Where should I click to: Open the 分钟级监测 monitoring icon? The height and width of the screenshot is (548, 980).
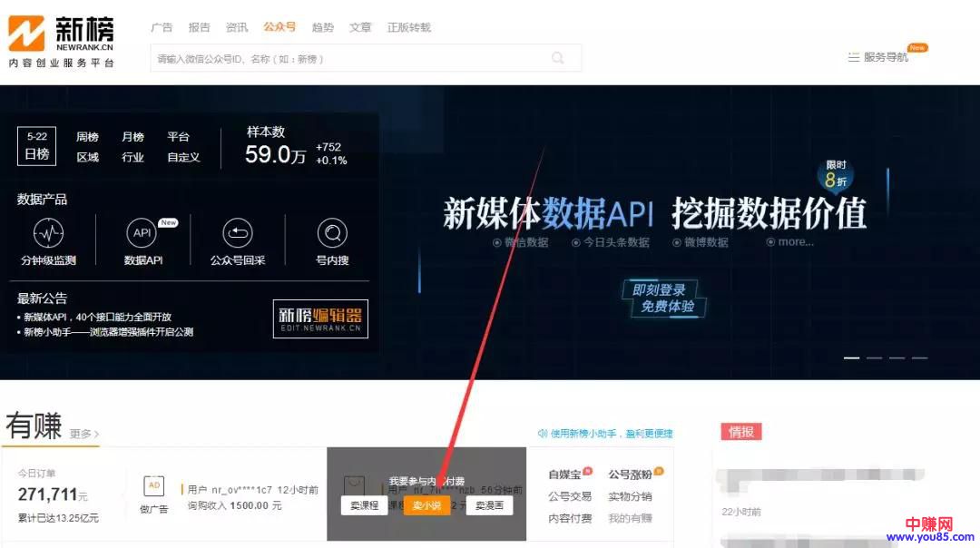click(48, 234)
